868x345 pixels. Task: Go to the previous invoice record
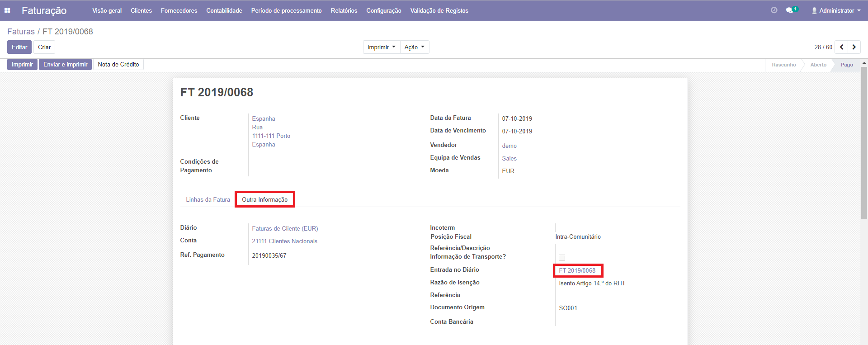click(841, 47)
